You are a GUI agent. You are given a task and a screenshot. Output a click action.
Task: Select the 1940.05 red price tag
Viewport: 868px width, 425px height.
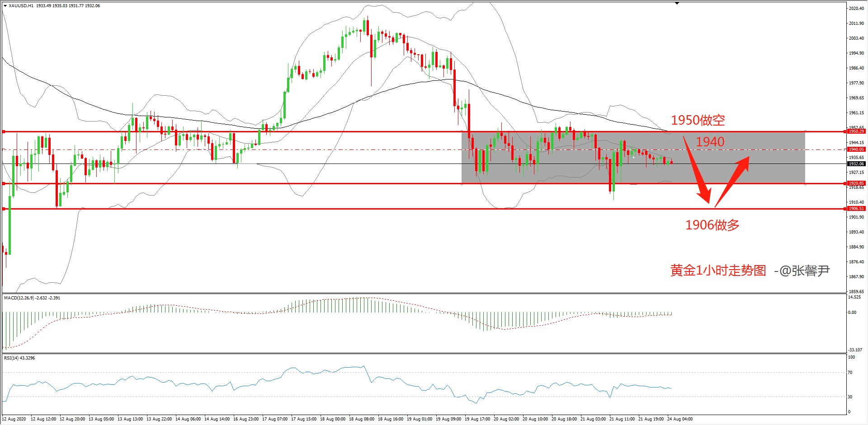point(856,149)
